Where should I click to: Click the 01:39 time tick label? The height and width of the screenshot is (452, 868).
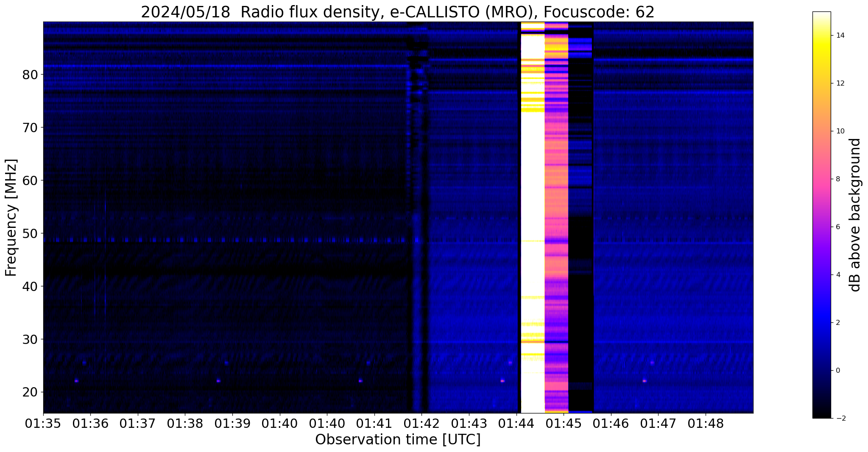pos(232,424)
